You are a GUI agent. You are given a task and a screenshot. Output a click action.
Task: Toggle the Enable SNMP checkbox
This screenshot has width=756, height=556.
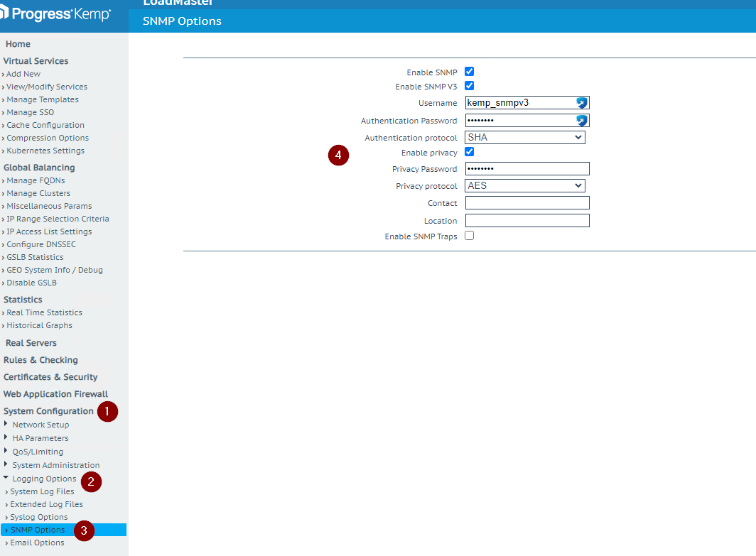(469, 71)
